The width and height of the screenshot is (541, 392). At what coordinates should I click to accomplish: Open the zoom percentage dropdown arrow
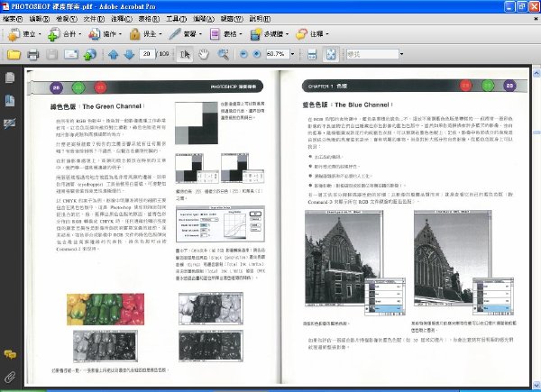[x=292, y=54]
